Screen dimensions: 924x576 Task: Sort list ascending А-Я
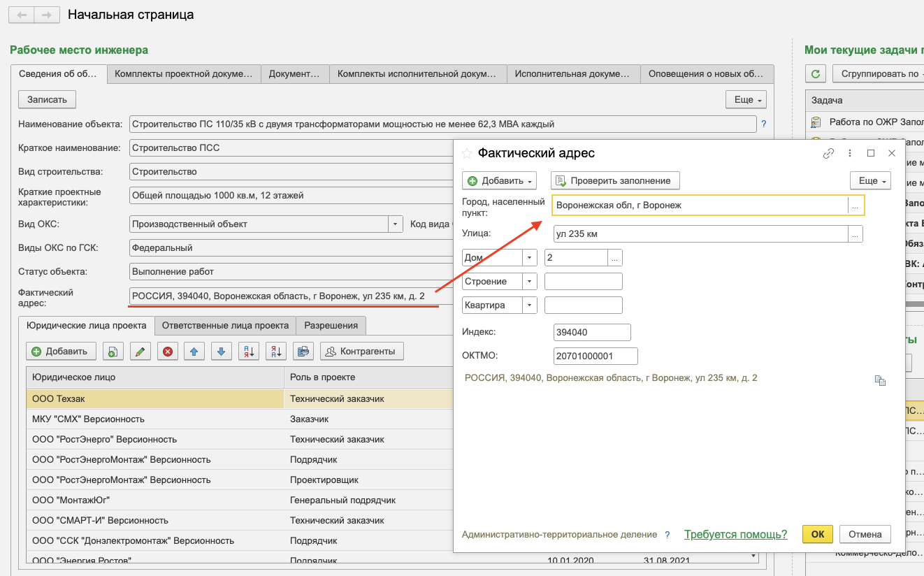click(x=249, y=351)
